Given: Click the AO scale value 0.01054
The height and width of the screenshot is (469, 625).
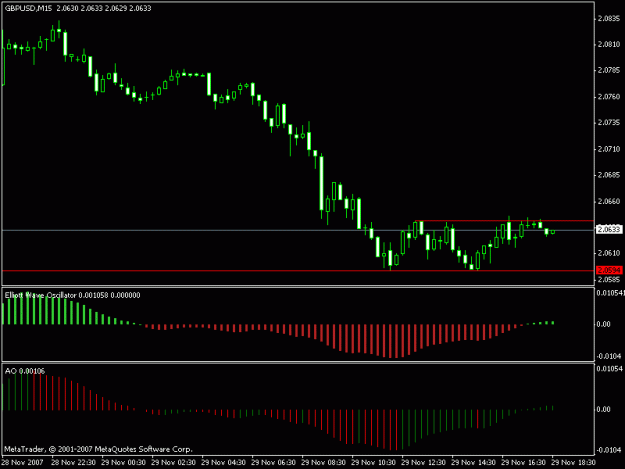Looking at the screenshot, I should point(609,369).
